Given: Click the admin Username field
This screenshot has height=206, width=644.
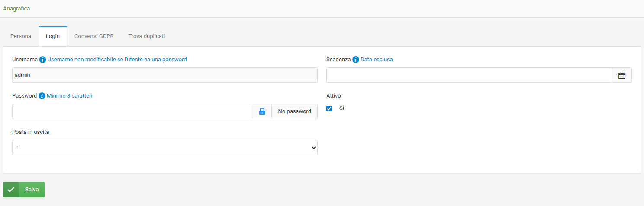Looking at the screenshot, I should pyautogui.click(x=164, y=75).
